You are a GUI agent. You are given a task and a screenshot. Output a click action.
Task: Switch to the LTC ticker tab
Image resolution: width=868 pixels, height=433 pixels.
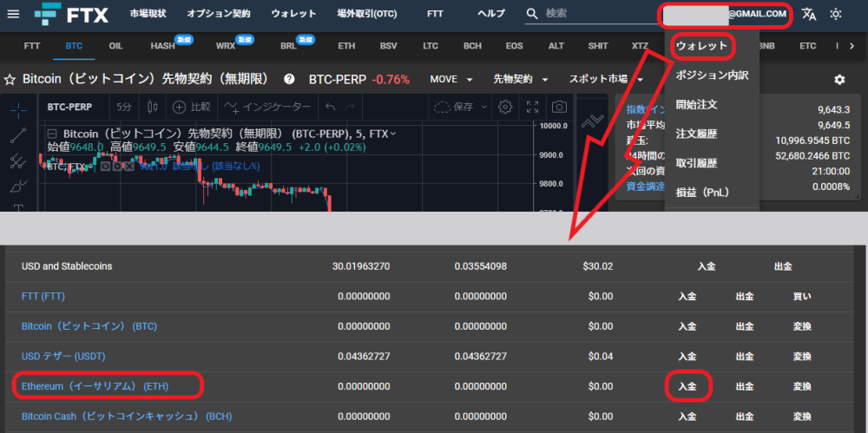[x=431, y=46]
